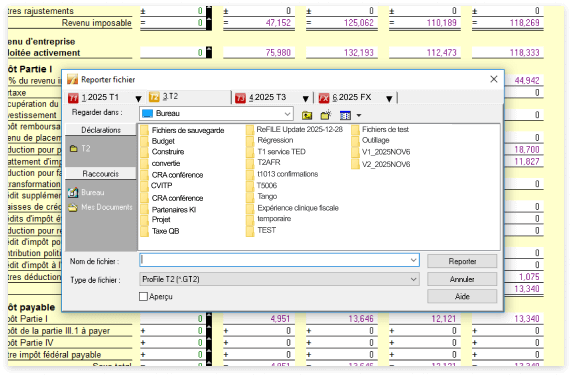Select the Projet folder
572x376 pixels.
tap(155, 220)
